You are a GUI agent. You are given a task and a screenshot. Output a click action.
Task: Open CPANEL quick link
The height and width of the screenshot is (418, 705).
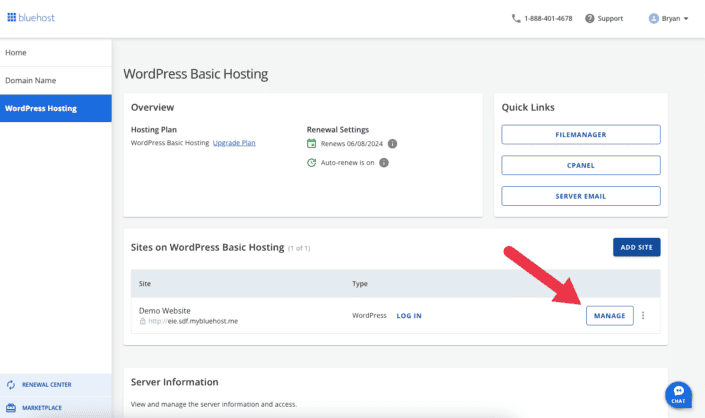click(580, 165)
